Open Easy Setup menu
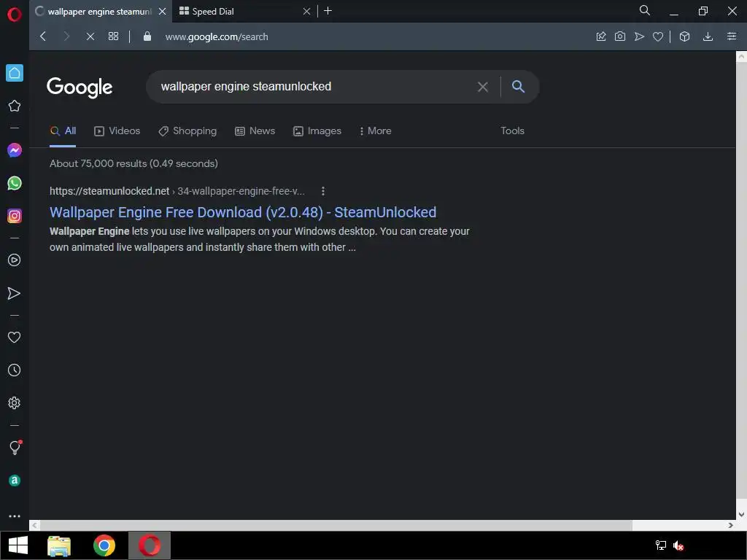 click(x=732, y=36)
